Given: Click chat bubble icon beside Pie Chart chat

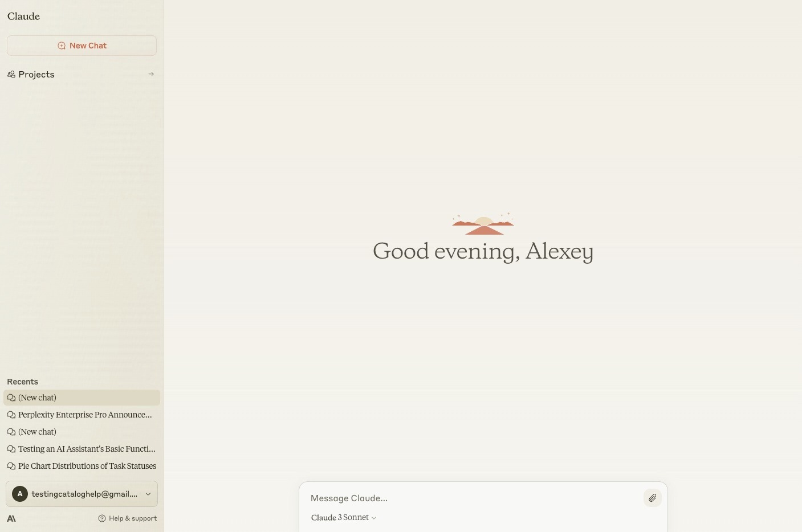Looking at the screenshot, I should tap(11, 466).
